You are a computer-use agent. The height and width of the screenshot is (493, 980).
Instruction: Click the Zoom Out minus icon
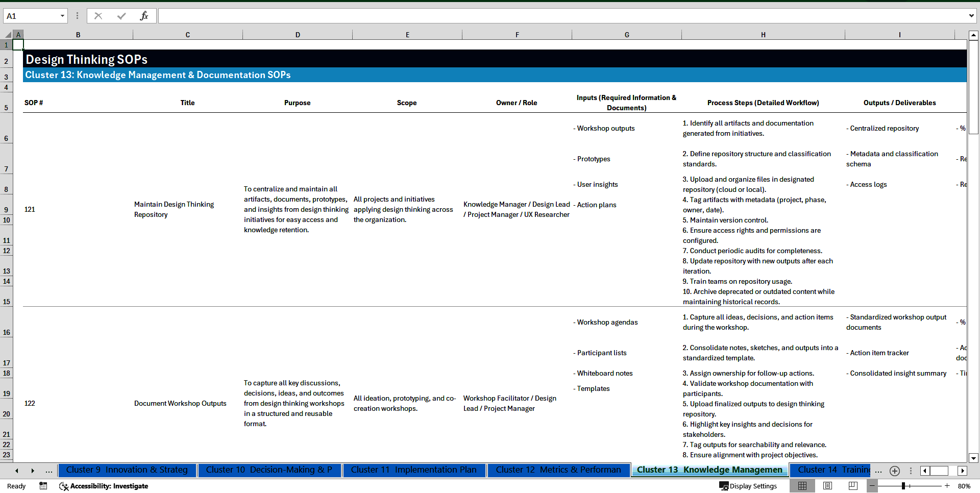872,486
